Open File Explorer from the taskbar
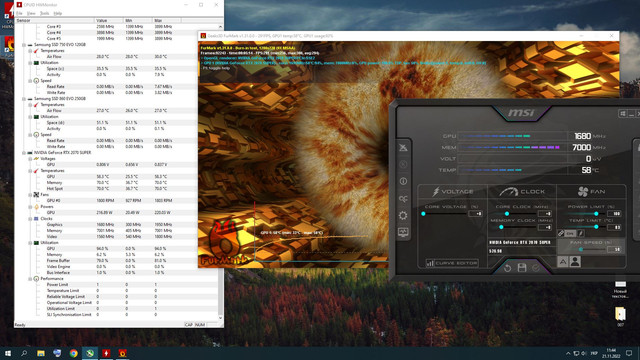 (x=41, y=353)
